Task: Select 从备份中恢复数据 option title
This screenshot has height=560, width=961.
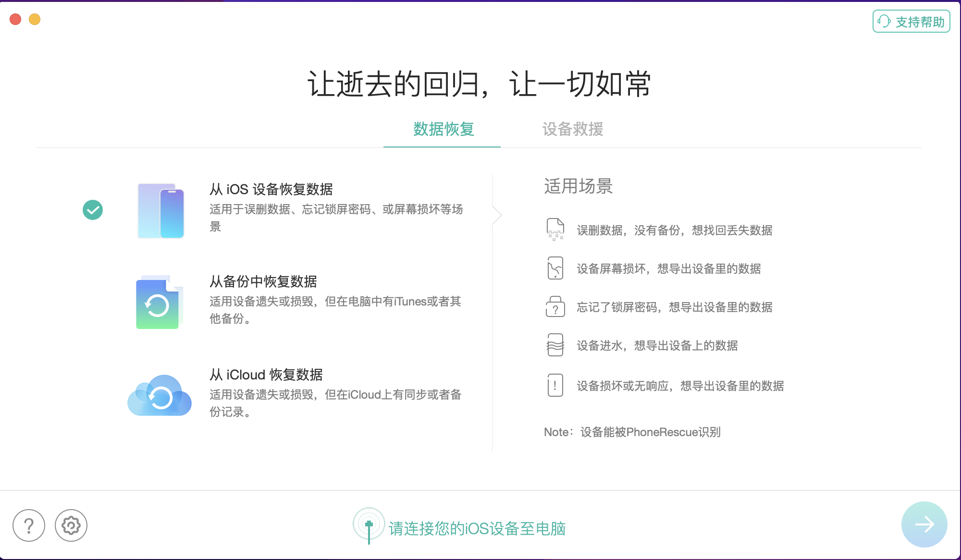Action: (263, 281)
